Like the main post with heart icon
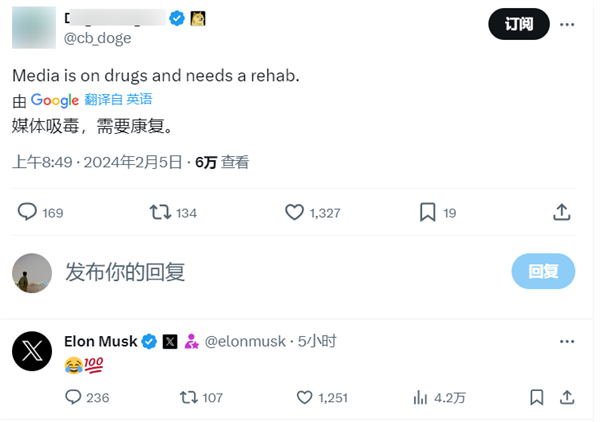The height and width of the screenshot is (422, 600). tap(294, 212)
